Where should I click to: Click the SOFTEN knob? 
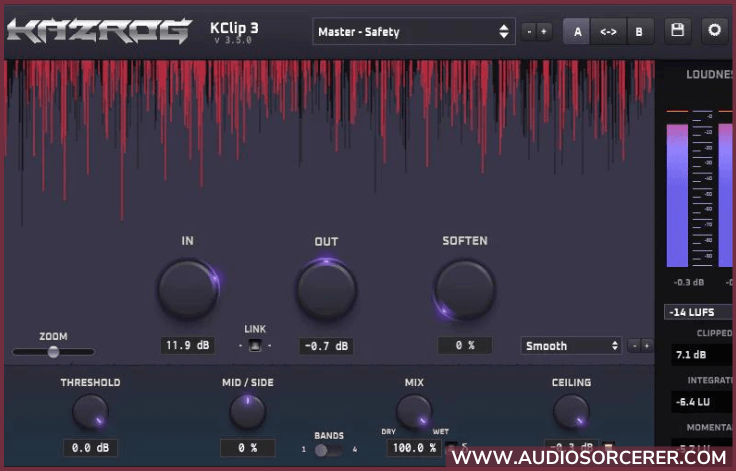coord(465,289)
